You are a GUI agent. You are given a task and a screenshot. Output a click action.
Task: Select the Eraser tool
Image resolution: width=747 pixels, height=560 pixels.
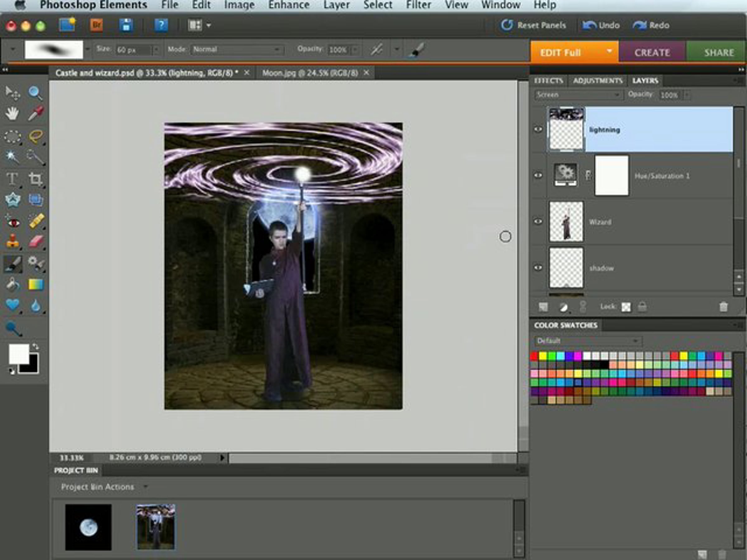36,242
